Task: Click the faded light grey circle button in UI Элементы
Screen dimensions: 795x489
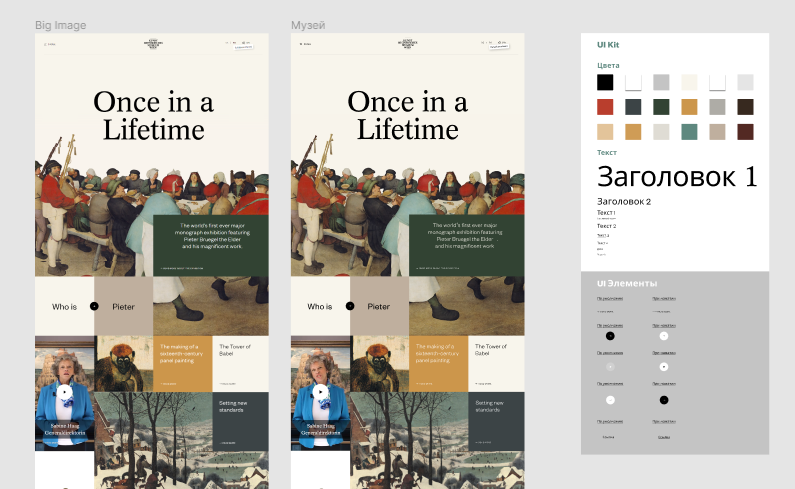Action: [x=610, y=367]
